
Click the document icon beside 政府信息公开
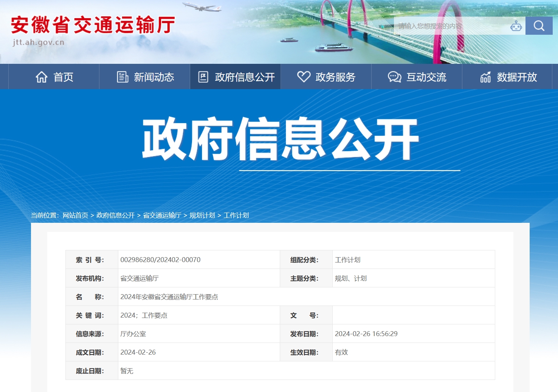[203, 77]
